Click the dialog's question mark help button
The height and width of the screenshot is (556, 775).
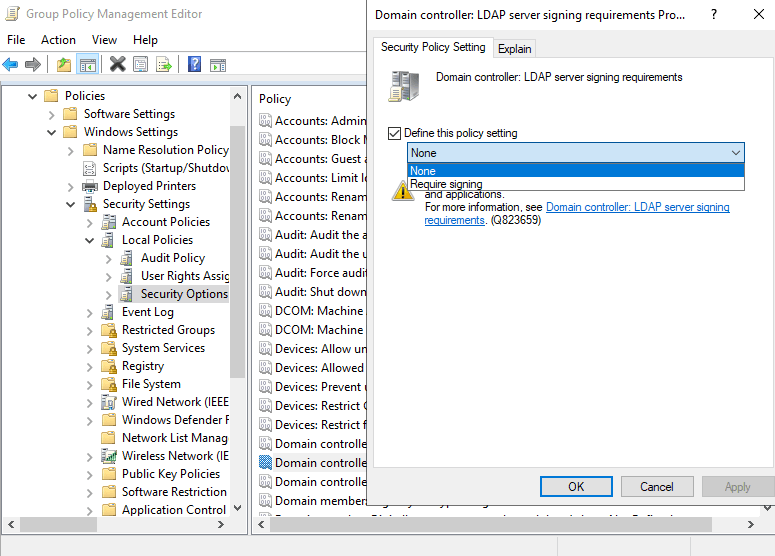tap(714, 14)
